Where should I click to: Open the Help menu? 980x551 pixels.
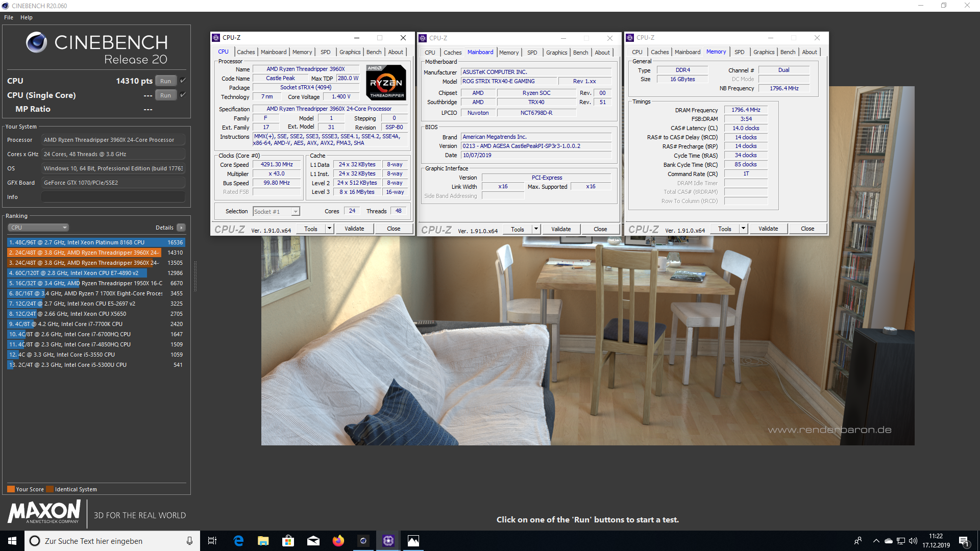point(27,17)
